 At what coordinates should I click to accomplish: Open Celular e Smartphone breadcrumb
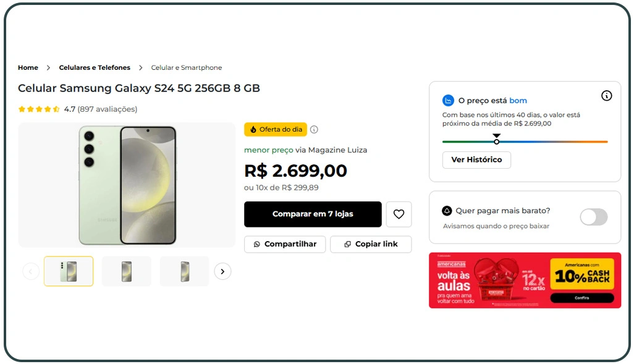187,68
